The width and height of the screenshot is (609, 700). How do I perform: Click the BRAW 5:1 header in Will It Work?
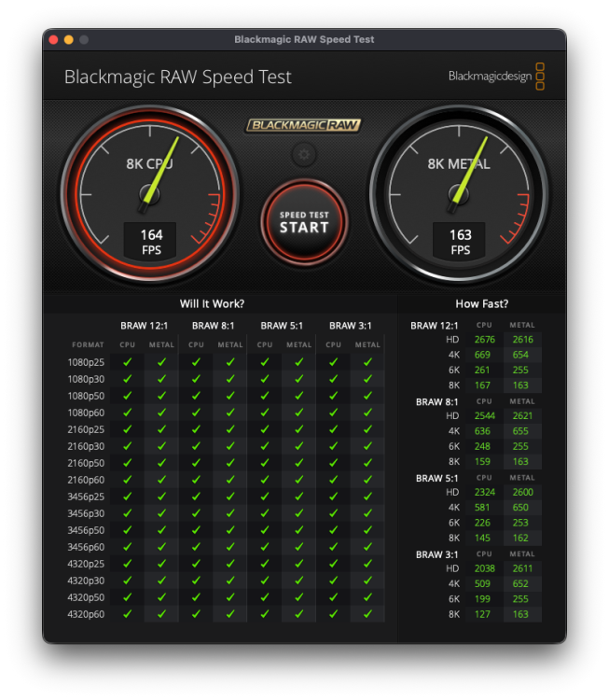point(282,326)
